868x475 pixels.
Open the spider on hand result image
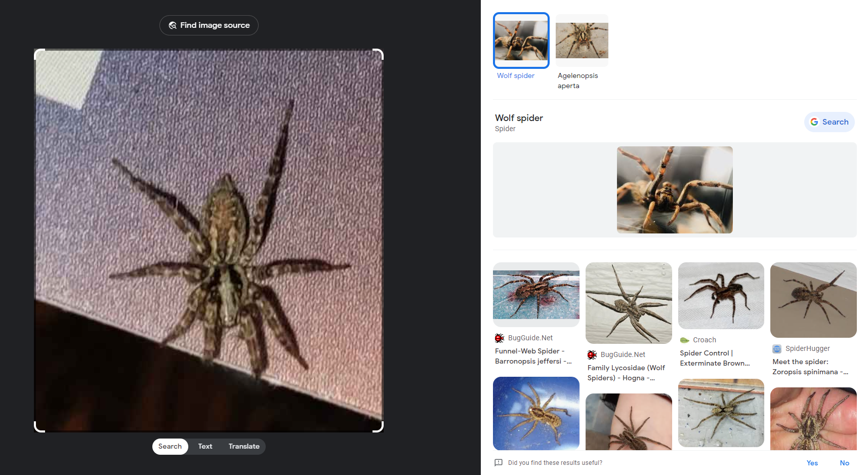point(813,419)
